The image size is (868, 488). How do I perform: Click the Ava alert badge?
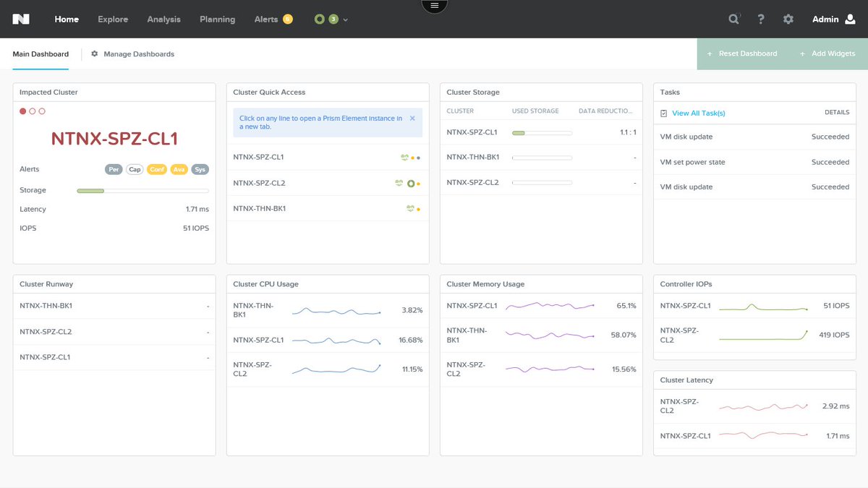click(179, 169)
